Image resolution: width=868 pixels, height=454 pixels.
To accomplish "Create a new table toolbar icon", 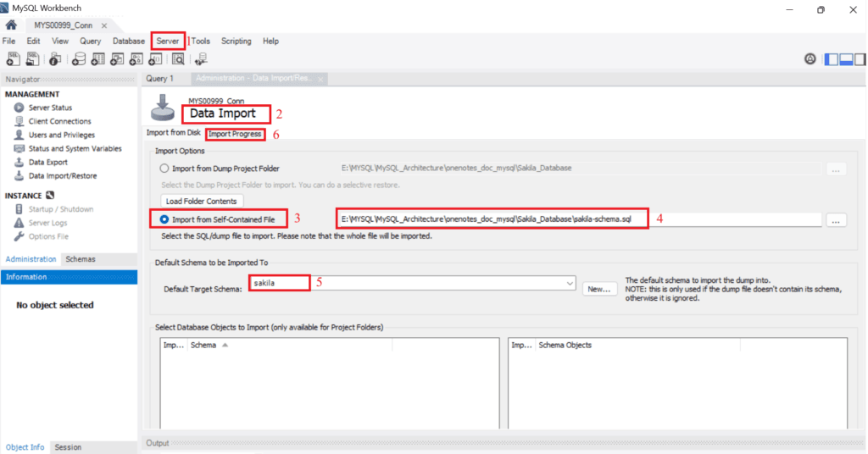I will tap(98, 59).
